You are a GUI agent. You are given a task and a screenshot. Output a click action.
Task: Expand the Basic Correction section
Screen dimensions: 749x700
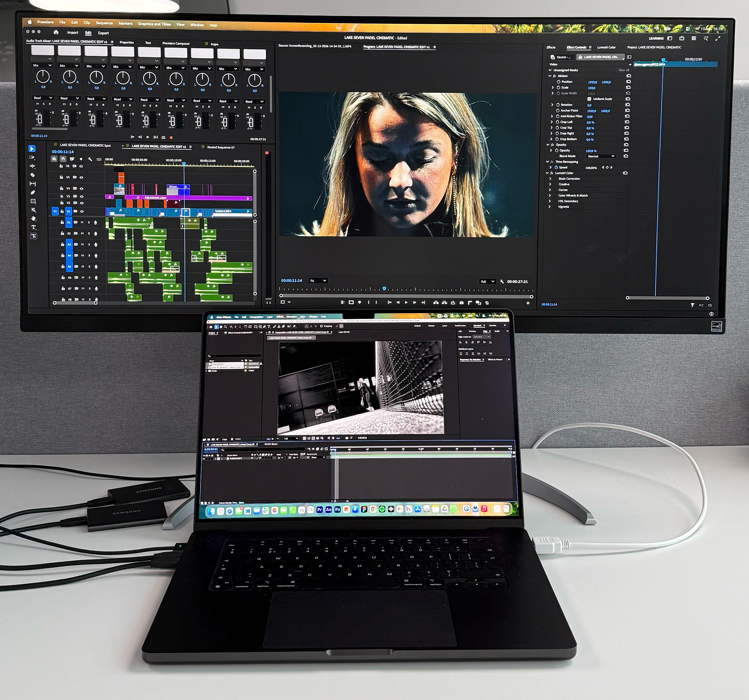tap(550, 179)
